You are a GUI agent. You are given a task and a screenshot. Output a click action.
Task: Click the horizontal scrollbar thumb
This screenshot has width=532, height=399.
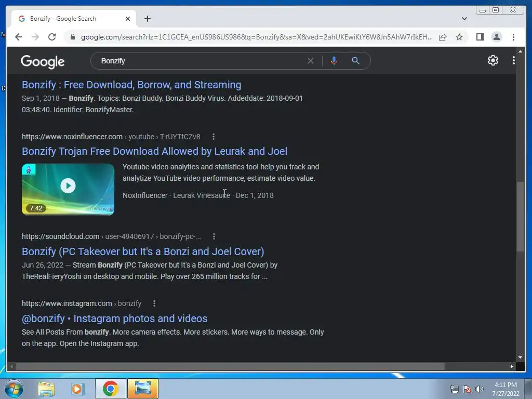(x=231, y=366)
